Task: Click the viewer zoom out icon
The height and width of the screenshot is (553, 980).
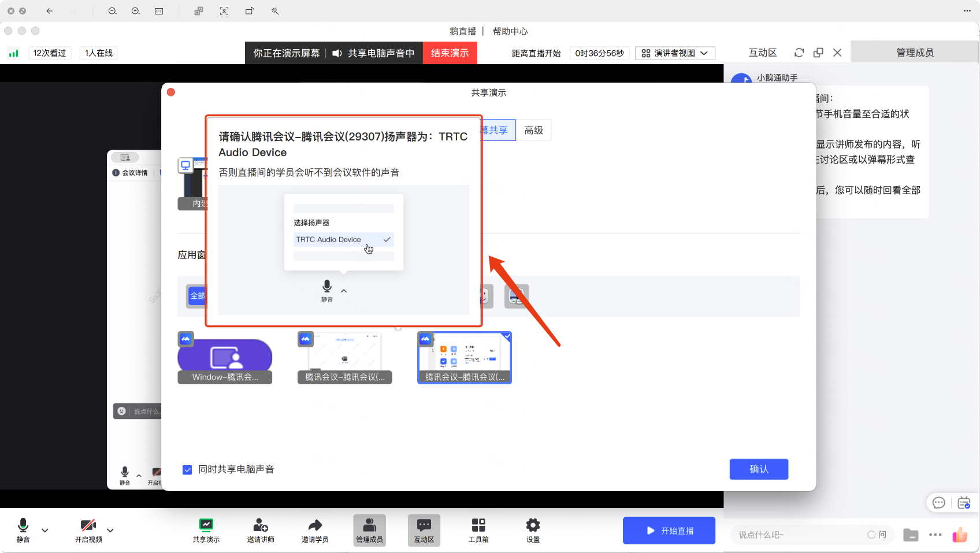Action: (113, 11)
